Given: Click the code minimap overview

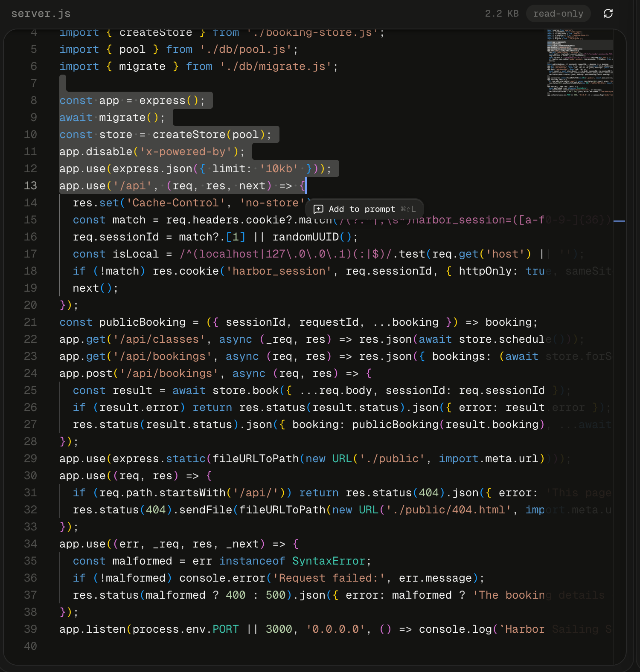Looking at the screenshot, I should (580, 63).
